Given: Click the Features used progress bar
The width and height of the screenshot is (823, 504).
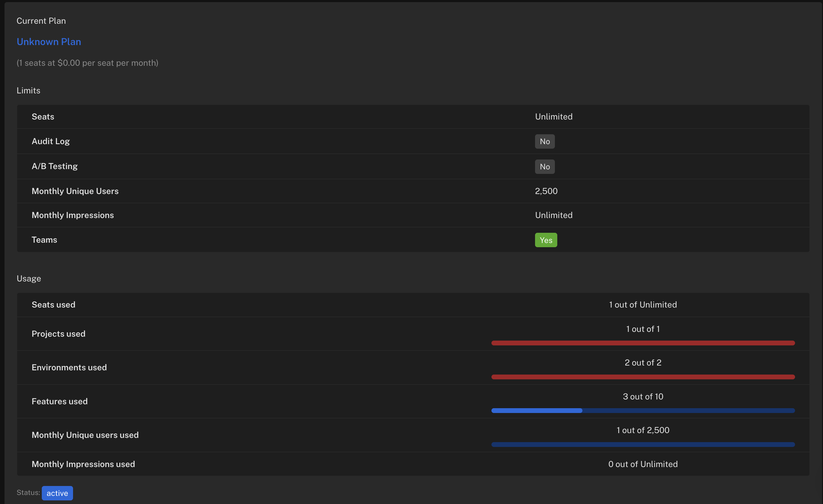Looking at the screenshot, I should [643, 411].
